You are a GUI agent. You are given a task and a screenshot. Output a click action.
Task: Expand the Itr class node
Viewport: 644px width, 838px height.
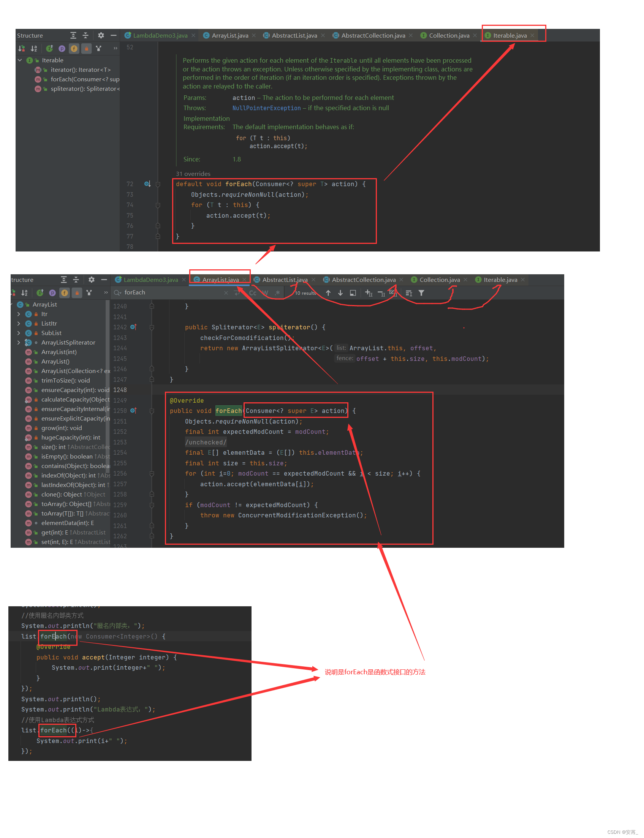18,314
